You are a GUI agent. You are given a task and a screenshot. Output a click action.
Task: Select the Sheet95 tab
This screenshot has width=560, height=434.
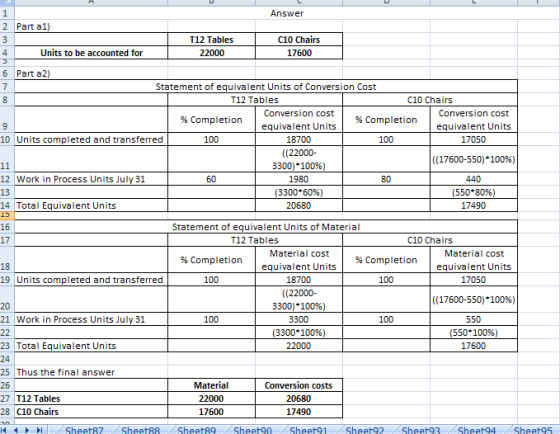[x=533, y=430]
